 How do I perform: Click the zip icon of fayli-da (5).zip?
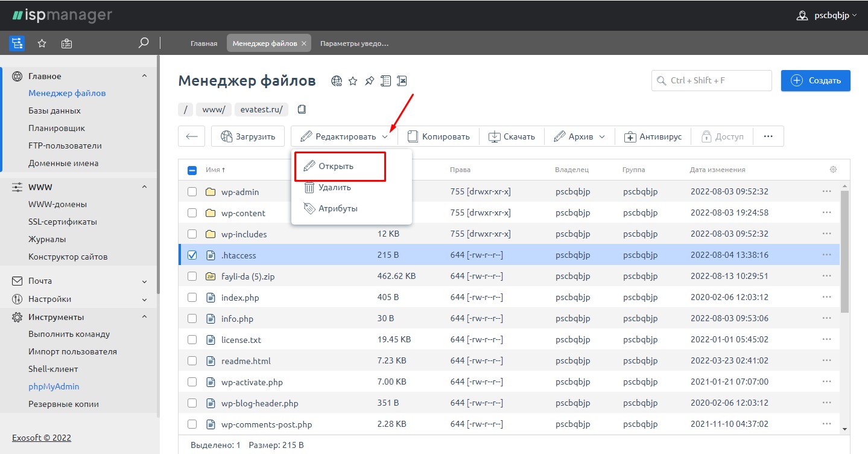pyautogui.click(x=211, y=276)
